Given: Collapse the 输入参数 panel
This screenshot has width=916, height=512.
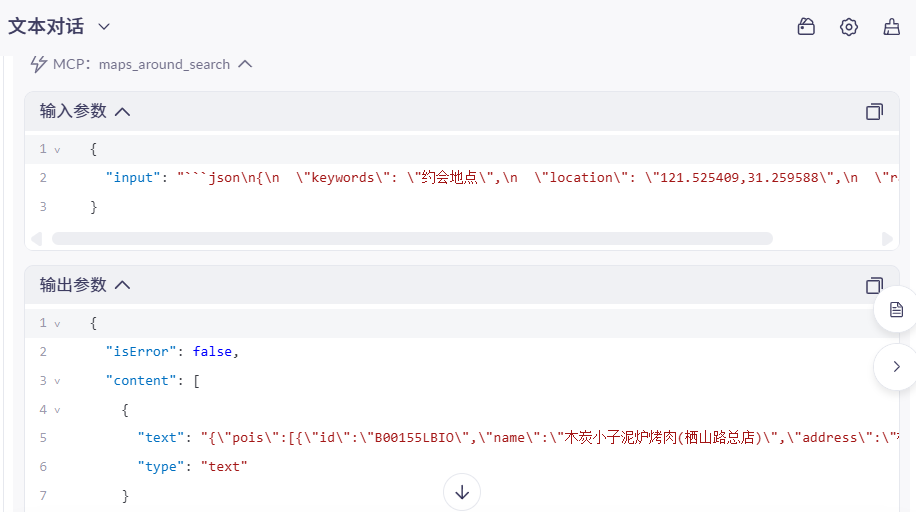Looking at the screenshot, I should pos(122,112).
